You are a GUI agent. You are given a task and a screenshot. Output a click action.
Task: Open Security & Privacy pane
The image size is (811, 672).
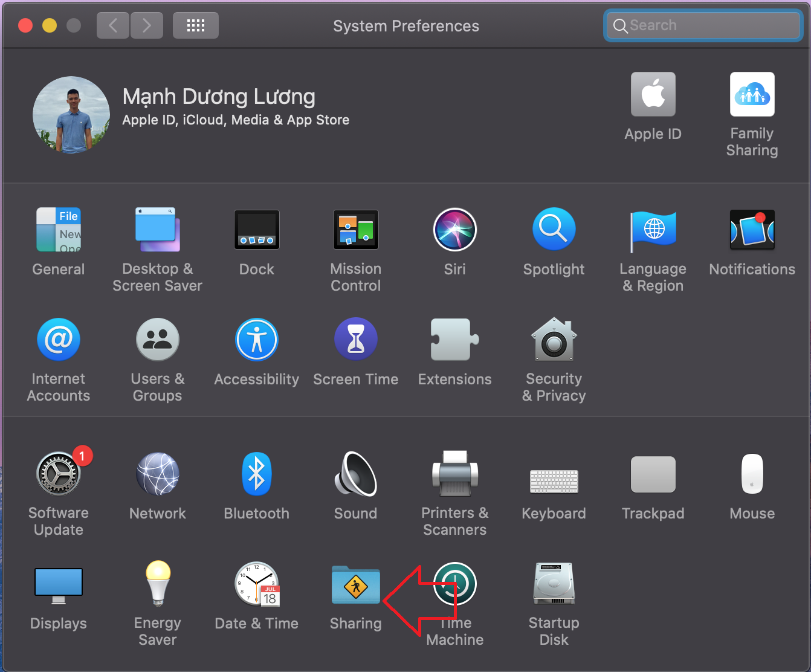tap(554, 339)
